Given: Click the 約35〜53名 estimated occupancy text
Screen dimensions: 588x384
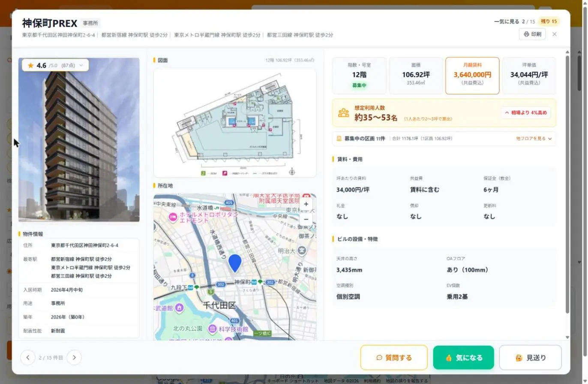Looking at the screenshot, I should pyautogui.click(x=376, y=117).
